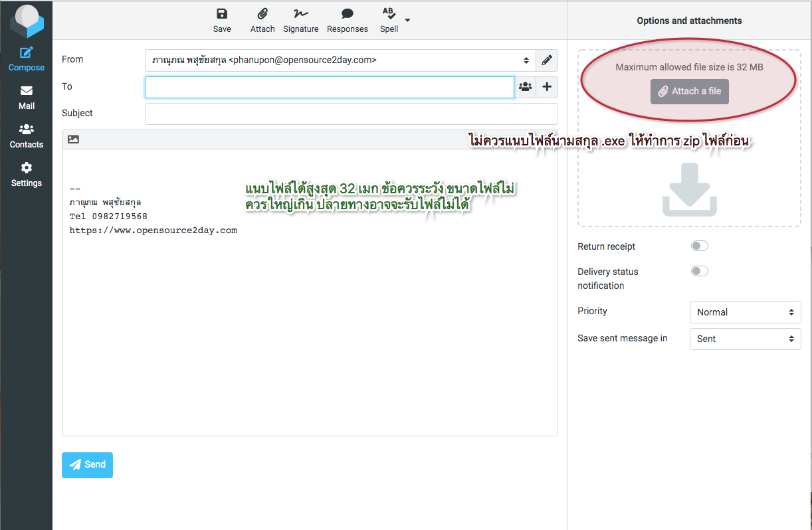Viewport: 812px width, 530px height.
Task: Open the Priority Normal dropdown
Action: pyautogui.click(x=745, y=312)
